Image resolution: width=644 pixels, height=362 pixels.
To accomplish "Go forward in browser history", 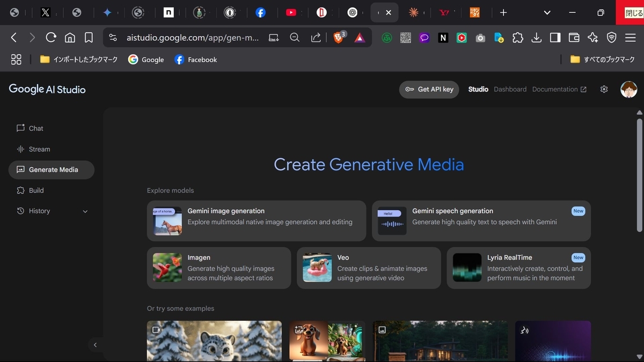I will point(32,38).
